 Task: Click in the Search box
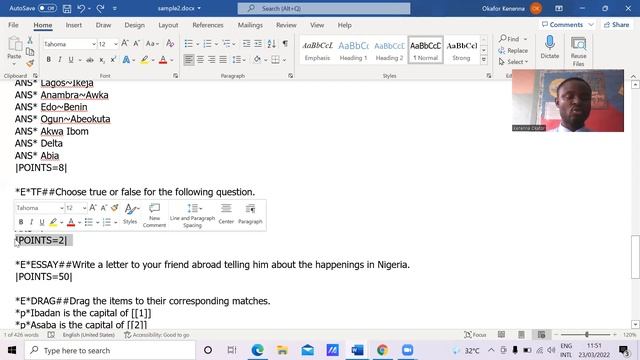pos(324,8)
